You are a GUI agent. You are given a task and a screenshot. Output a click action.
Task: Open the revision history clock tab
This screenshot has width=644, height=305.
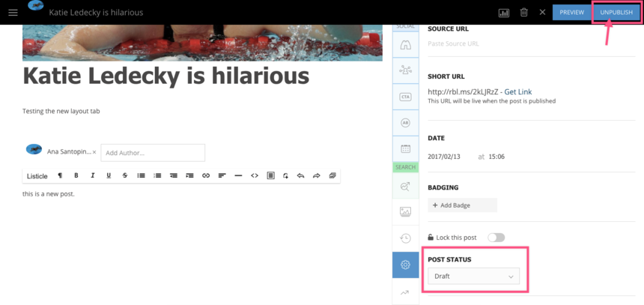(405, 238)
